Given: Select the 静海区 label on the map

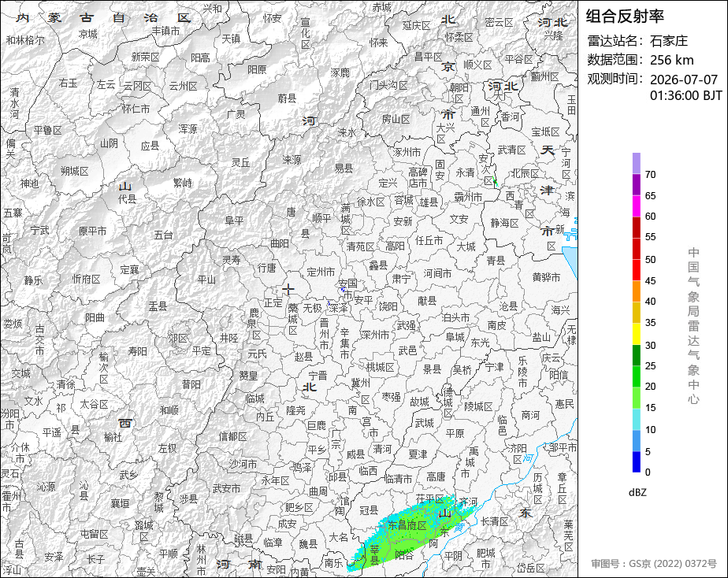Looking at the screenshot, I should click(x=505, y=223).
